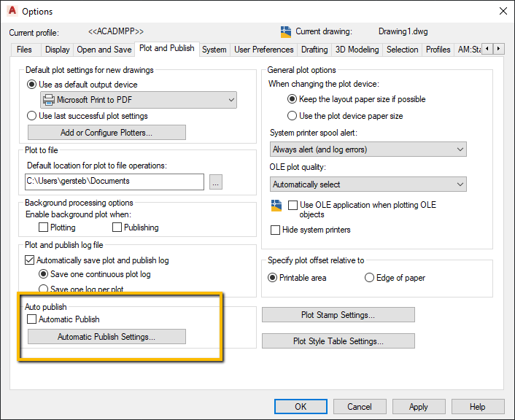Click the drawing icon beside OLE application option
The image size is (515, 420).
(276, 205)
